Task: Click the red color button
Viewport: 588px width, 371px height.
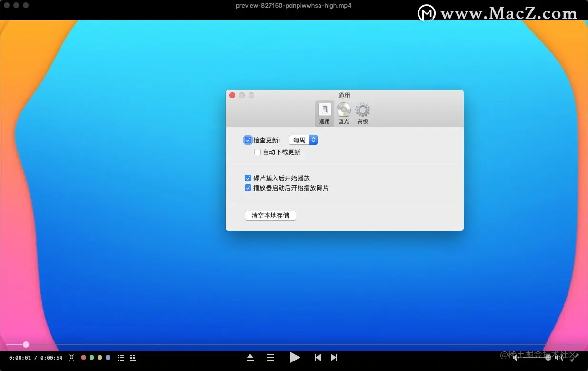Action: click(x=84, y=357)
